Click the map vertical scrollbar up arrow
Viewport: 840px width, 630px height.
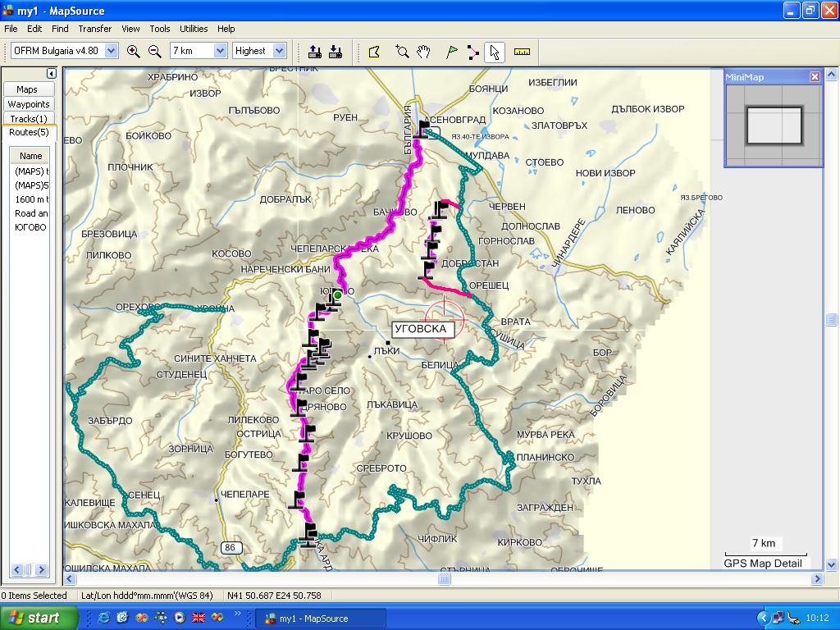tap(831, 74)
